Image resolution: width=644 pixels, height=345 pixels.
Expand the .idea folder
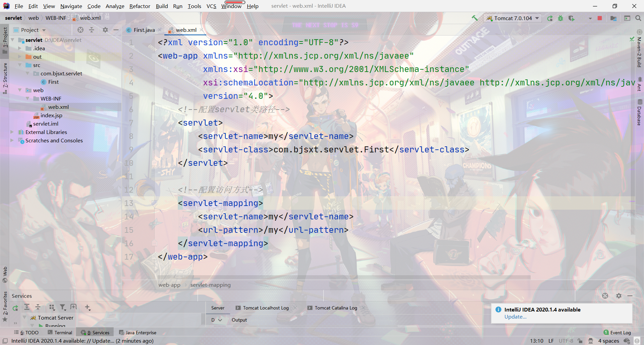pyautogui.click(x=20, y=49)
